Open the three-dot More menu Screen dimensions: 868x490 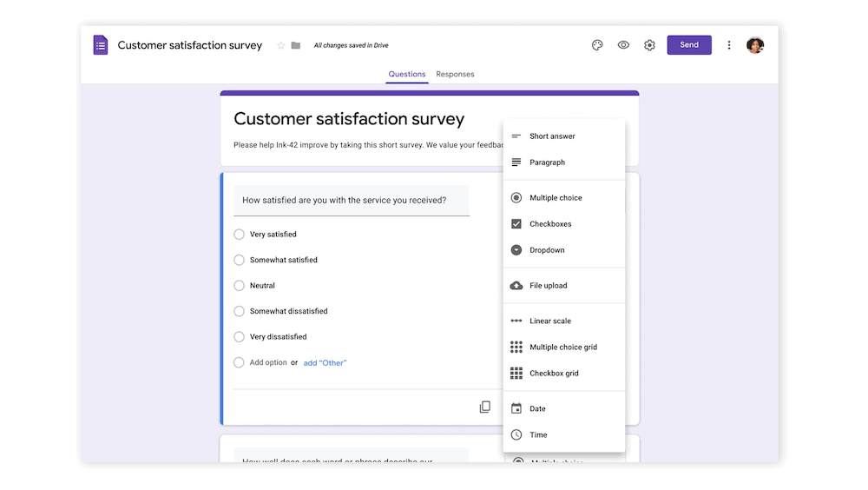728,45
